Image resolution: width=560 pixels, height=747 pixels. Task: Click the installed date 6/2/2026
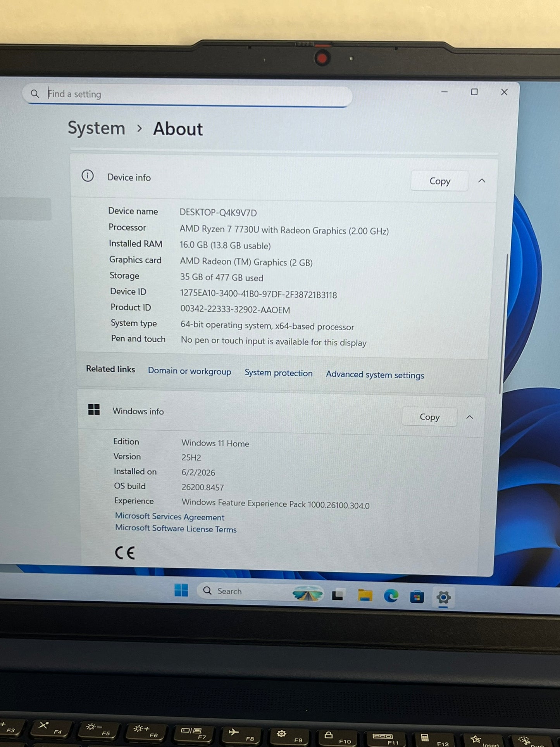pyautogui.click(x=198, y=472)
